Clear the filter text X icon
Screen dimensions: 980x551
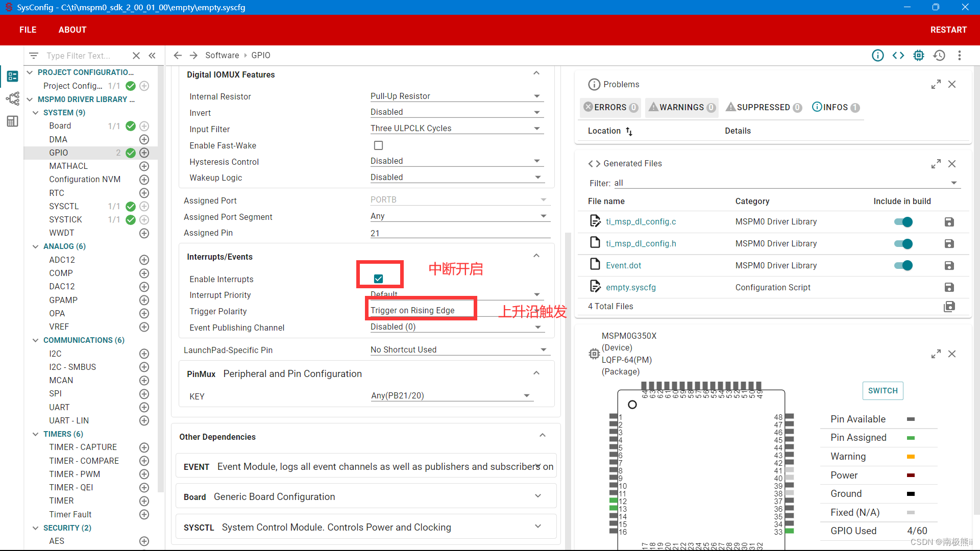[x=136, y=56]
